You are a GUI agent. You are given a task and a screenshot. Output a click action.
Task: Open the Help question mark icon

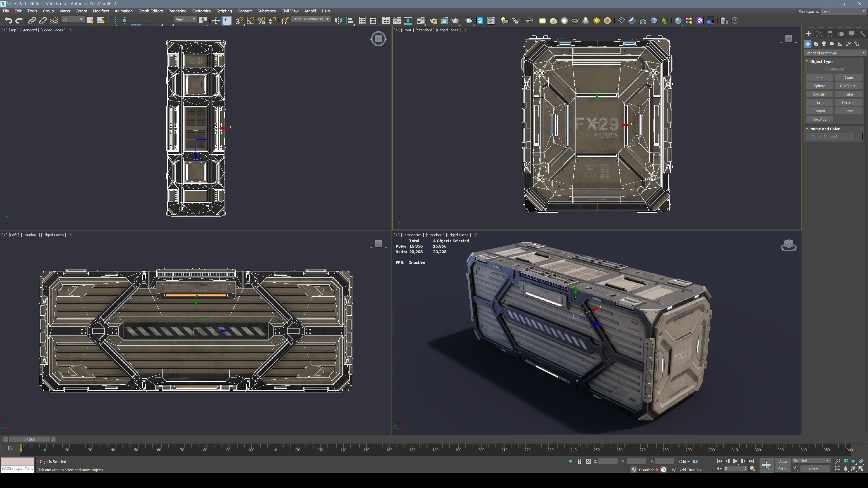coord(735,21)
